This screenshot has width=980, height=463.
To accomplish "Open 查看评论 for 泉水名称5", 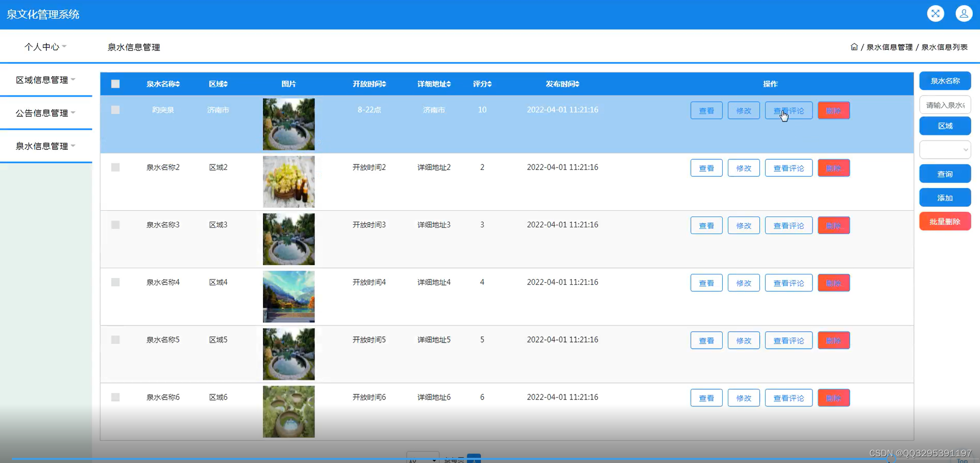I will click(788, 340).
